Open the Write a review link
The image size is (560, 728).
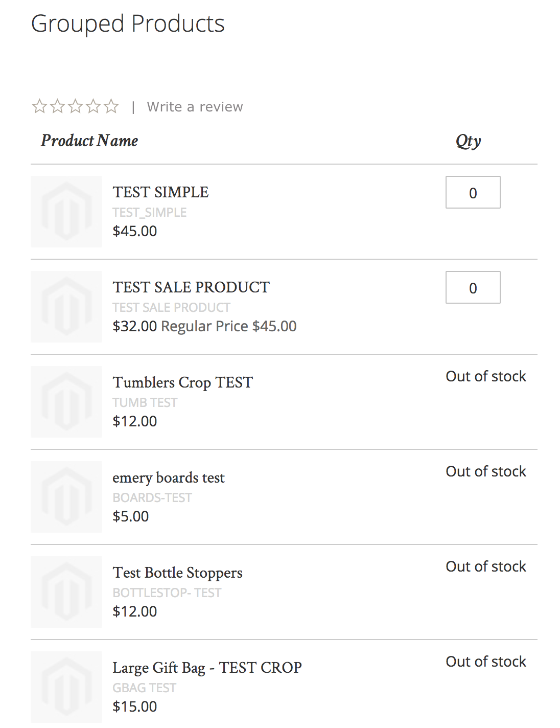tap(195, 106)
